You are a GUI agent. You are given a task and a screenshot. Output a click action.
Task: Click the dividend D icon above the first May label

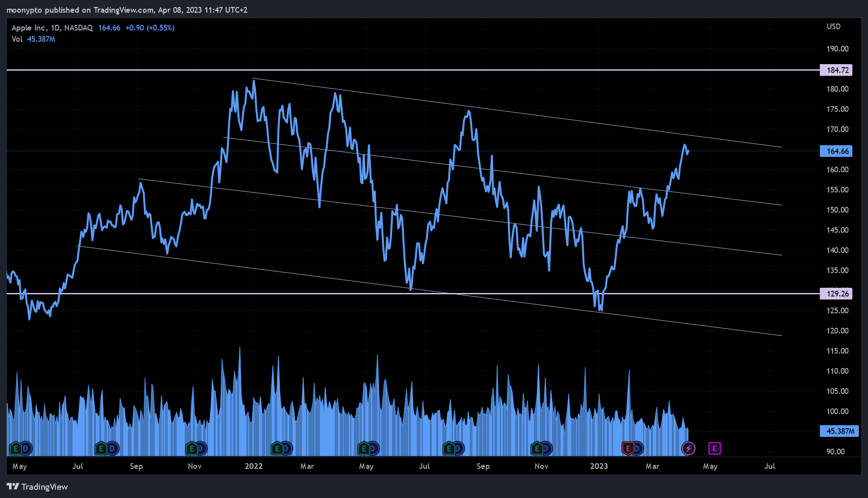(x=26, y=448)
